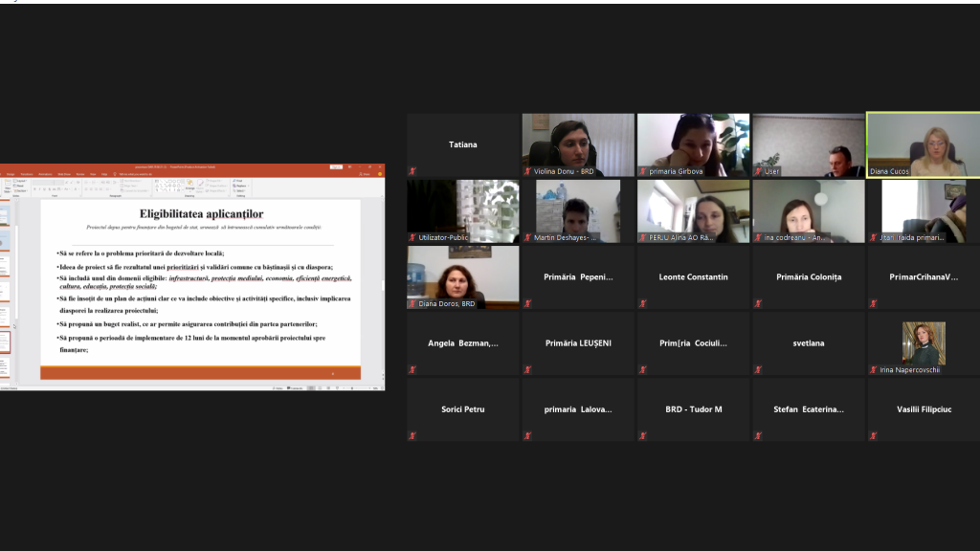The height and width of the screenshot is (551, 980).
Task: Click muted microphone icon on Tatiana tile
Action: coord(412,170)
